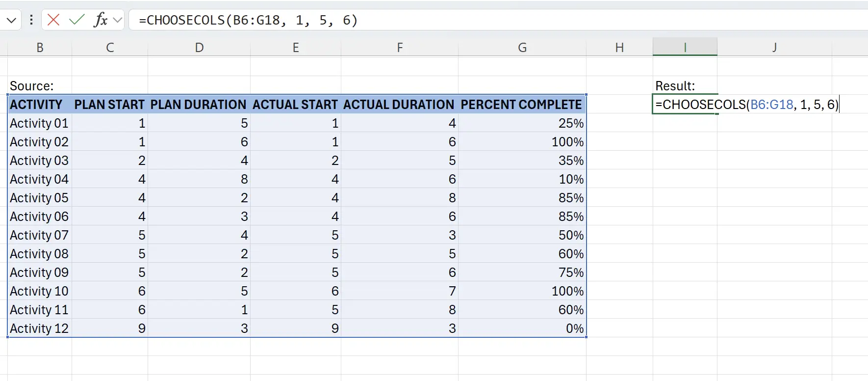
Task: Cancel the formula with the red X icon
Action: click(x=52, y=20)
